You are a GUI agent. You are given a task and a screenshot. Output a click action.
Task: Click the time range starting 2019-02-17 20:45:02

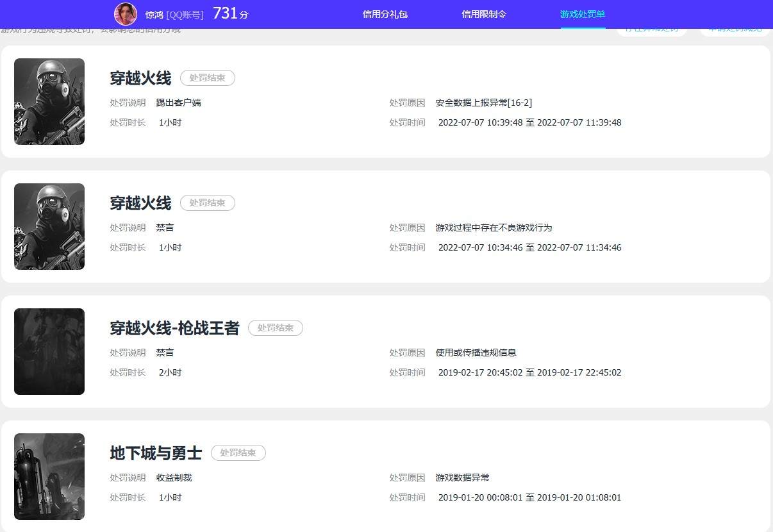pos(529,372)
